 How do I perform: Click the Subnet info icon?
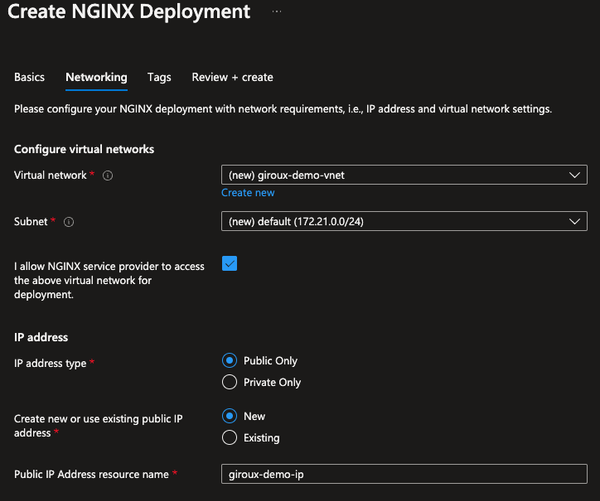coord(69,222)
